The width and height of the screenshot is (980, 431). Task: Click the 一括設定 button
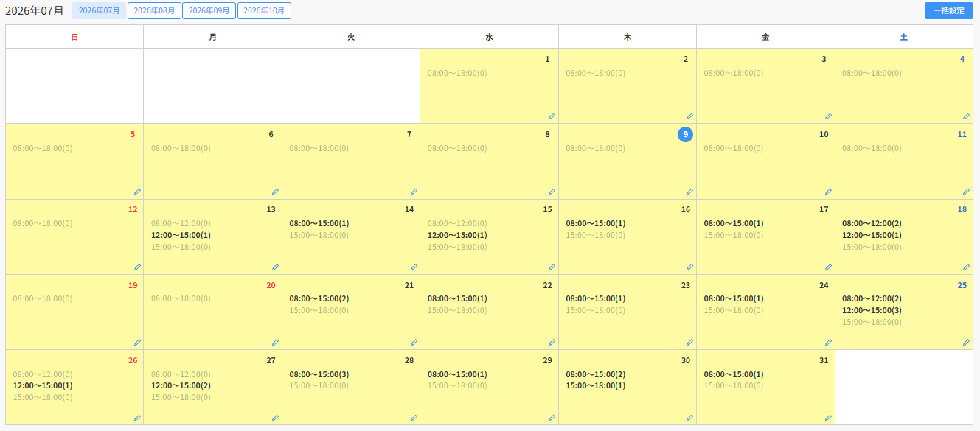click(x=948, y=10)
